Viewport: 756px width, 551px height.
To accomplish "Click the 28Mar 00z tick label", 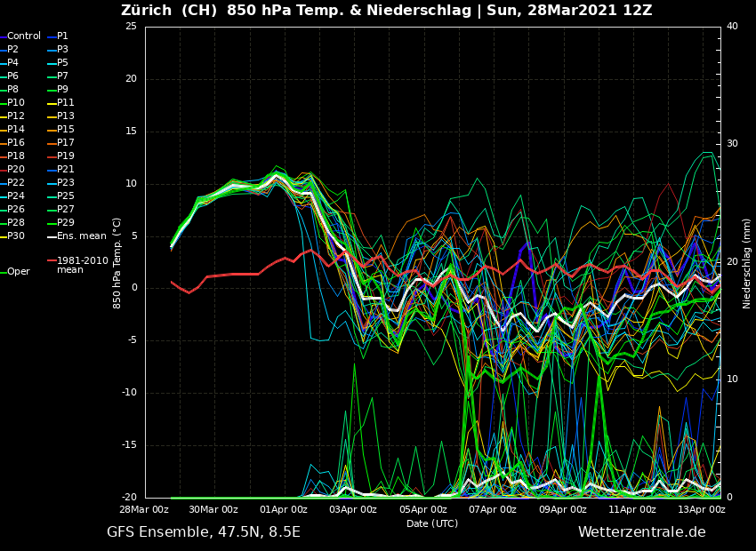I will [145, 509].
